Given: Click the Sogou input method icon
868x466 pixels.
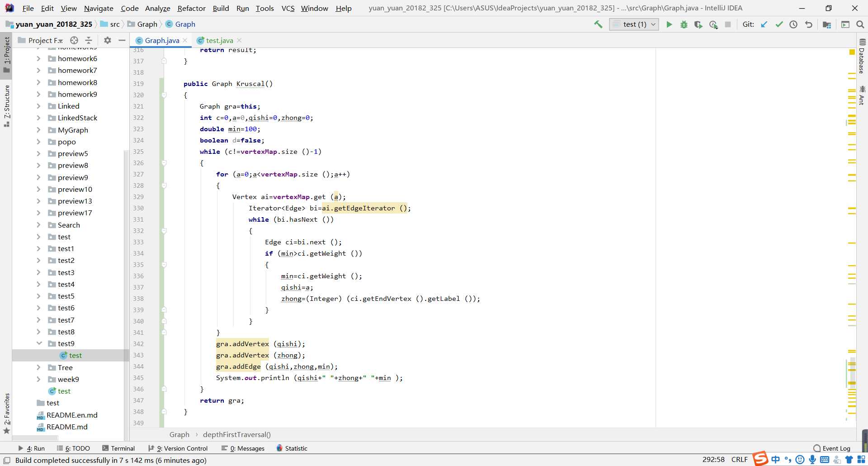Looking at the screenshot, I should point(760,458).
